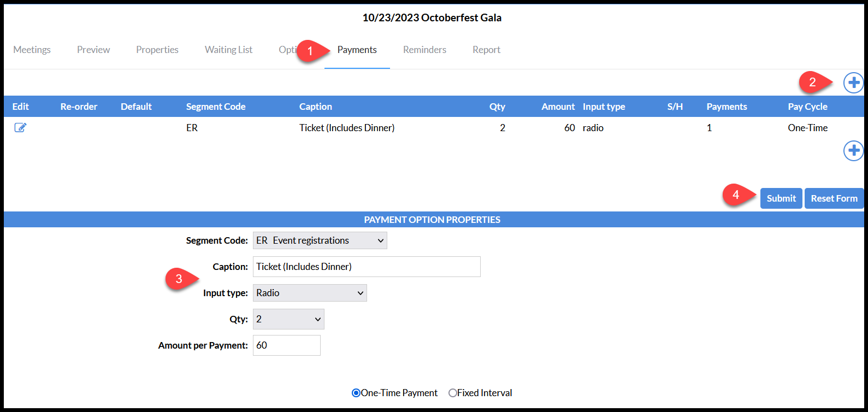The image size is (868, 412).
Task: Click the 'radio' input type cell
Action: point(593,128)
